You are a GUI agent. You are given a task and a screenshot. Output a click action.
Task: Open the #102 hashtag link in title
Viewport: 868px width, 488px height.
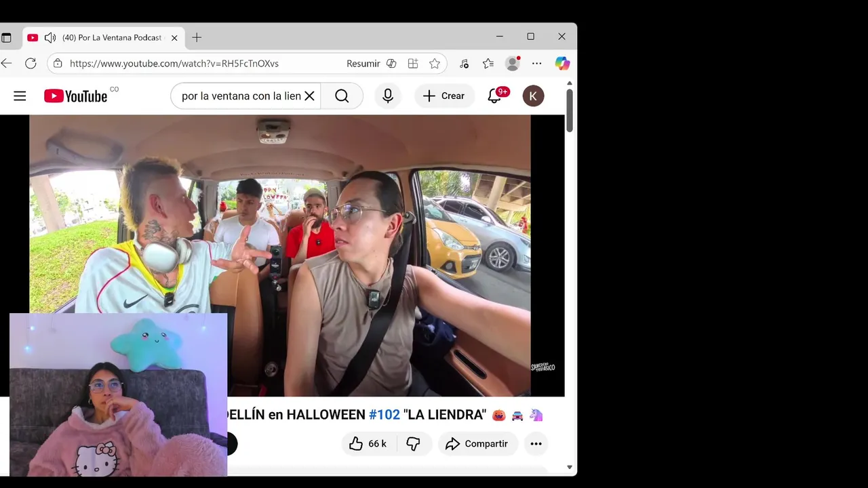pyautogui.click(x=384, y=415)
